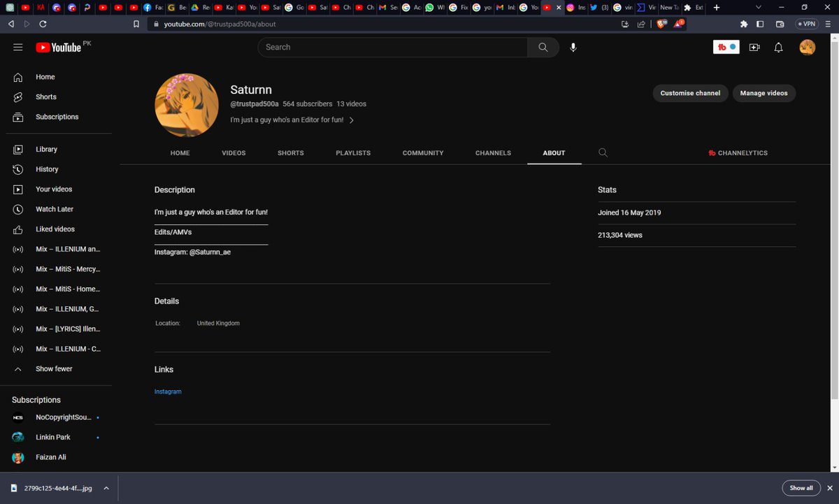Go back with the browser back arrow
The width and height of the screenshot is (839, 504).
tap(10, 24)
